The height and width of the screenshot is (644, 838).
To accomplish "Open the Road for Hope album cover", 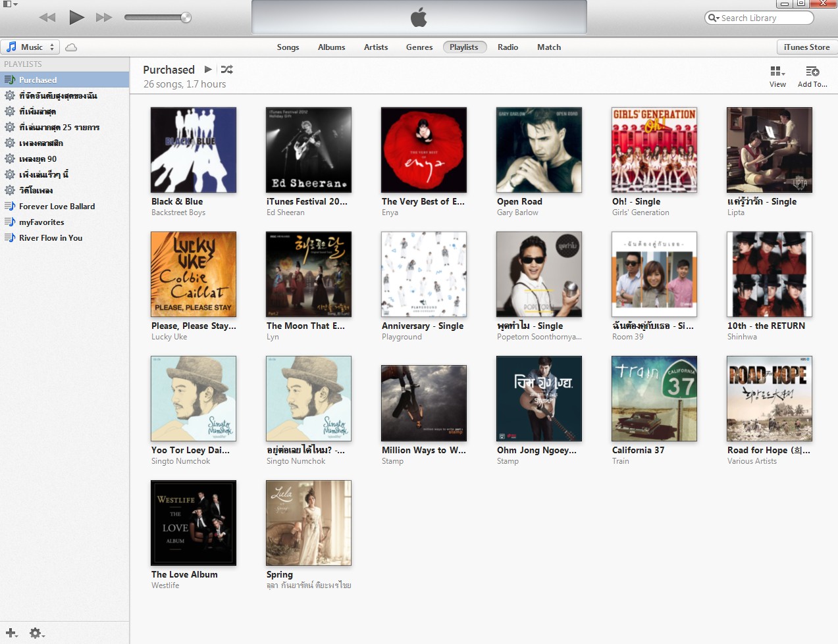I will click(x=770, y=399).
